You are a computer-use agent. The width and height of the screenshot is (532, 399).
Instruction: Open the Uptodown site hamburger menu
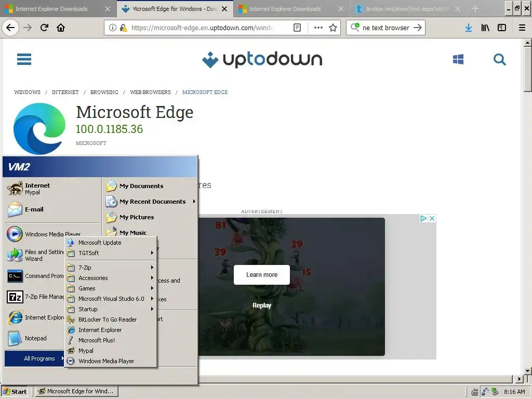24,59
